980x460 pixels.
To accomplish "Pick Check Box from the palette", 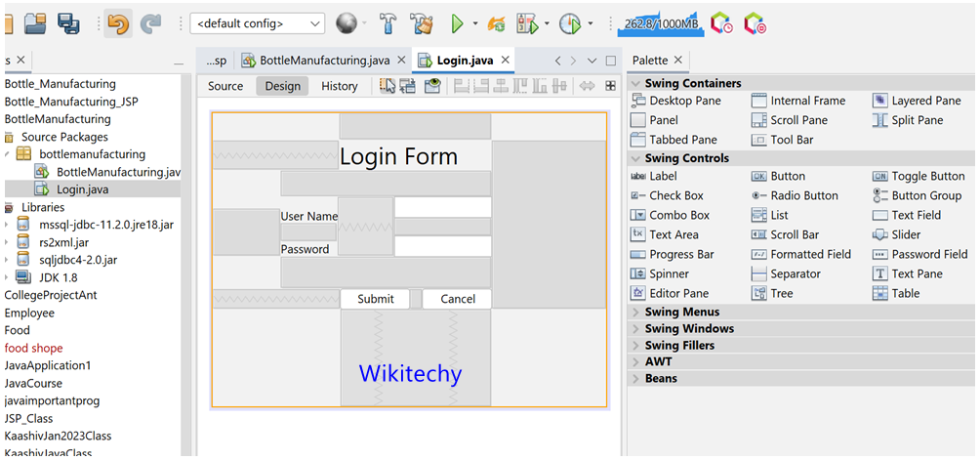I will tap(675, 195).
